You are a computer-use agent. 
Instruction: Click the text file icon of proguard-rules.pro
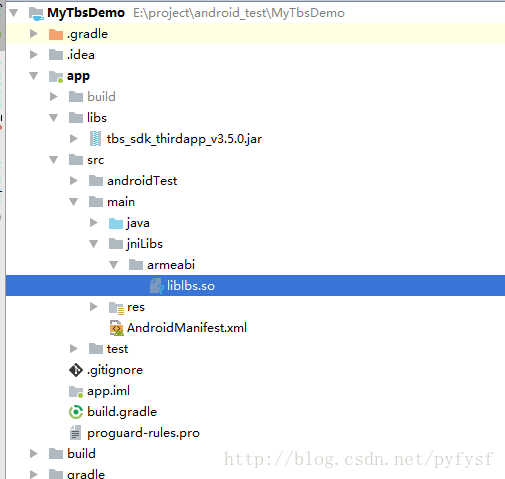point(75,433)
